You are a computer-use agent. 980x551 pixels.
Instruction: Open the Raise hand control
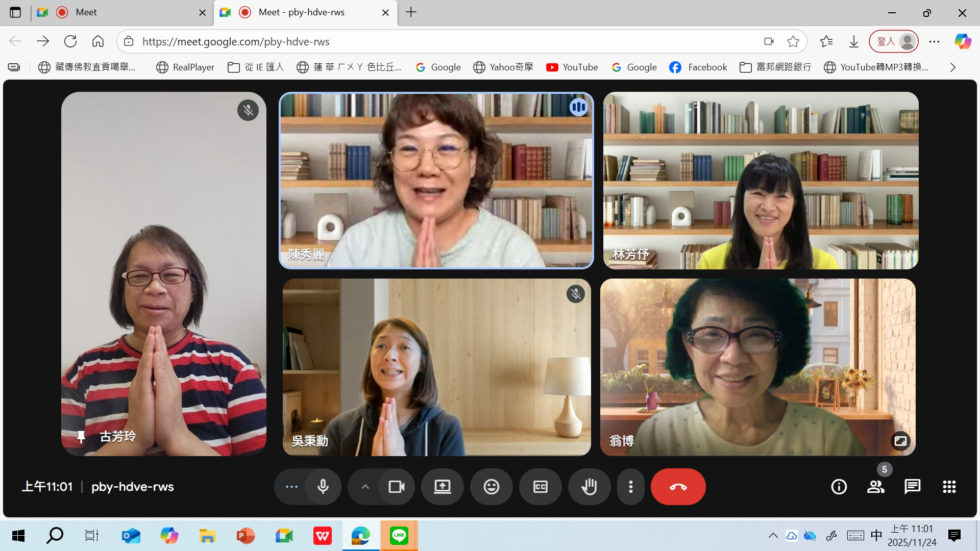[x=589, y=487]
